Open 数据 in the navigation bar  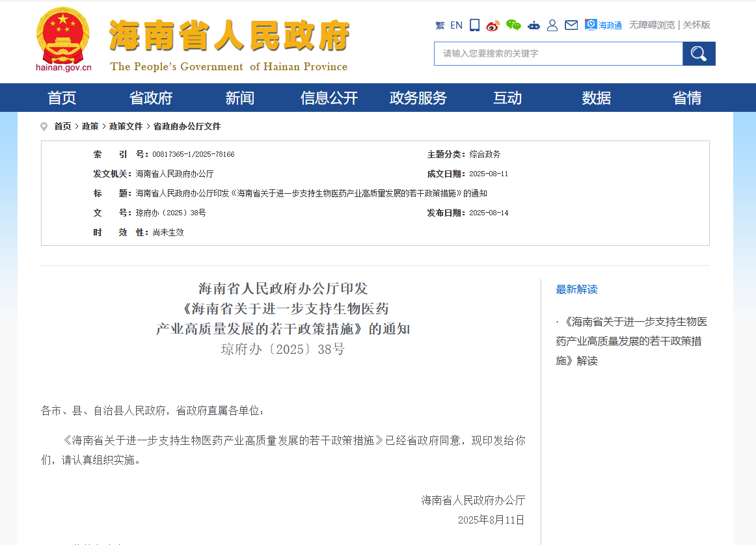597,98
